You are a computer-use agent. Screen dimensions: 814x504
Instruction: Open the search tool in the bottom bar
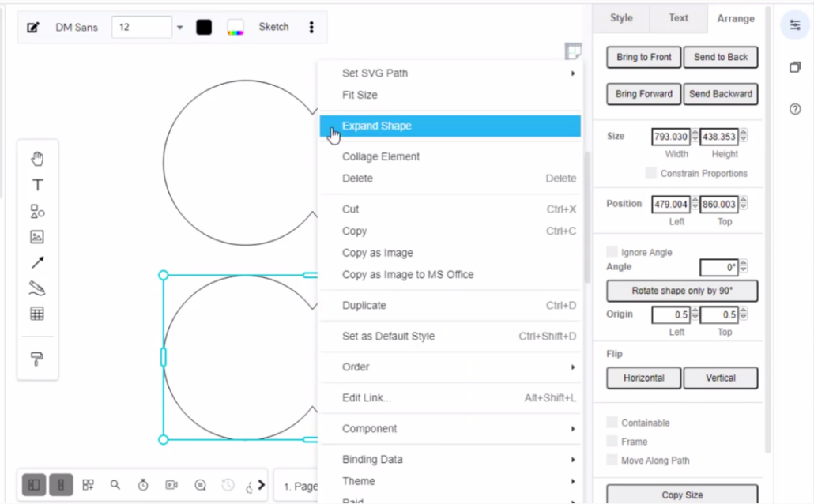click(115, 485)
